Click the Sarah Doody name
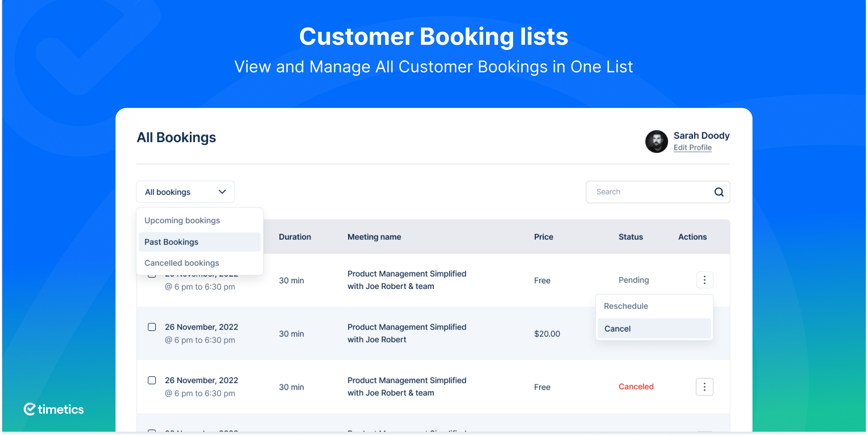The width and height of the screenshot is (868, 436). (x=701, y=135)
